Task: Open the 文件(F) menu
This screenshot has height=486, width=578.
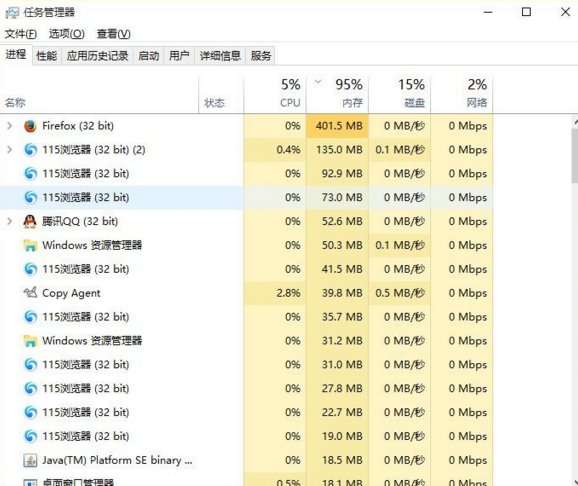Action: click(21, 34)
